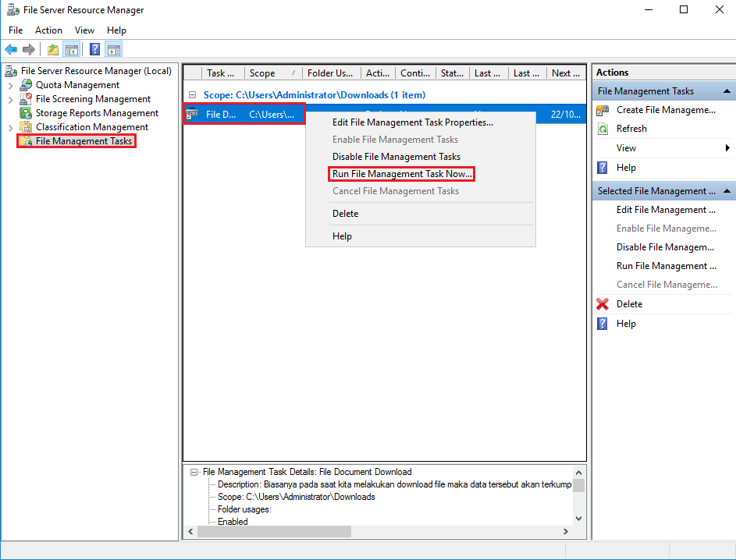Click the Export List toolbar icon

coord(52,48)
